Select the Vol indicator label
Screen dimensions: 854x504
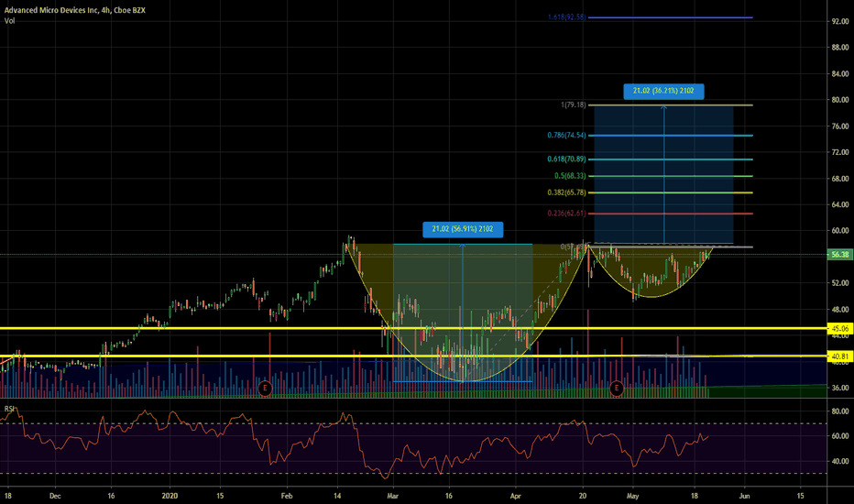[x=9, y=21]
